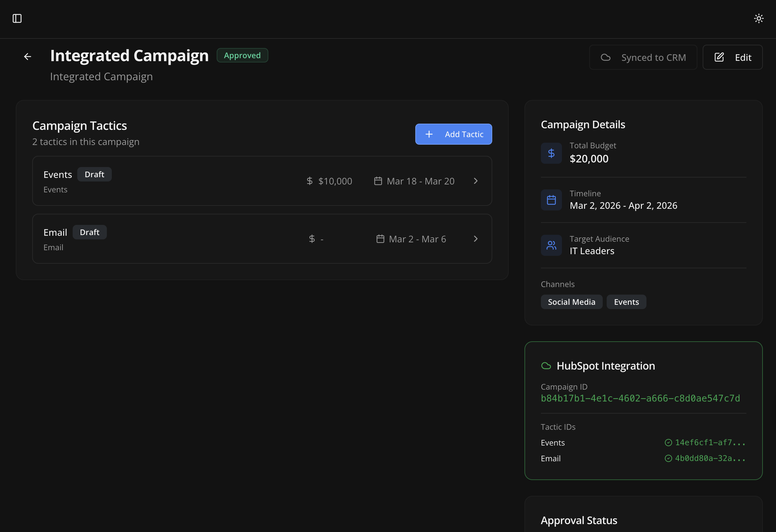The image size is (776, 532).
Task: Select the dollar icon beside Total Budget
Action: [551, 153]
